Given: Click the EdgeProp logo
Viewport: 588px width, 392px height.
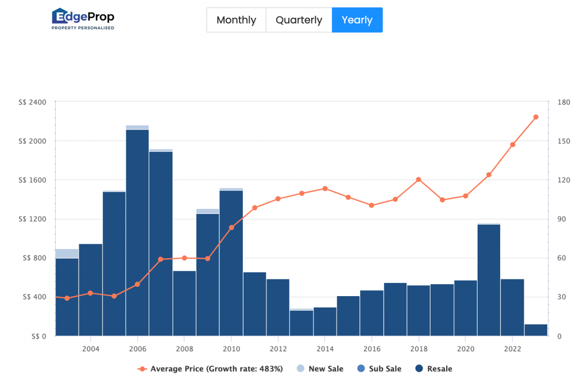Looking at the screenshot, I should [83, 19].
